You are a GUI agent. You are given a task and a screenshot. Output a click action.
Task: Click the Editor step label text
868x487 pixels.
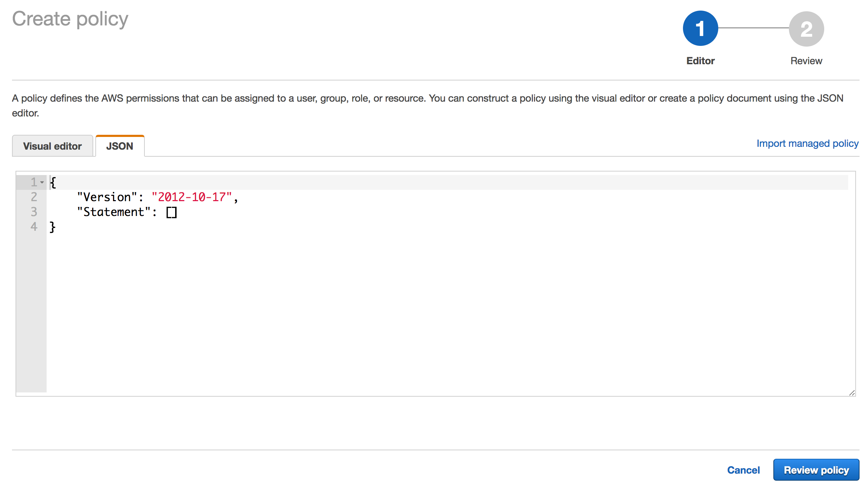(x=700, y=60)
